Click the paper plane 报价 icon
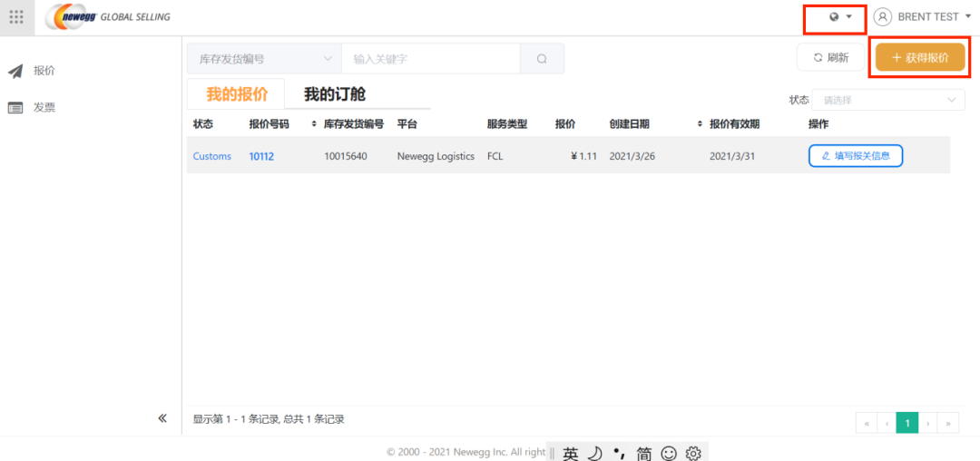Image resolution: width=980 pixels, height=461 pixels. pos(15,71)
